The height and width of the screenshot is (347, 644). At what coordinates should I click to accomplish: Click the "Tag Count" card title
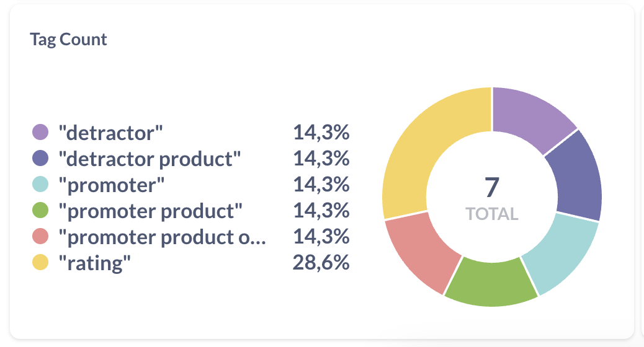69,40
